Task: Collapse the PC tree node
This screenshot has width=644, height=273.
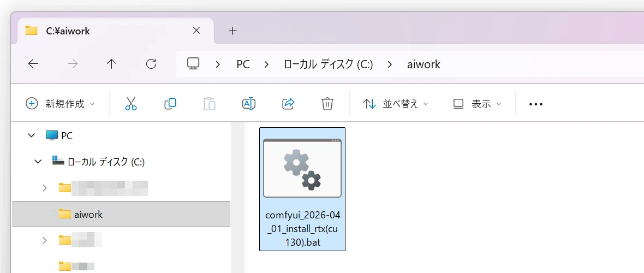Action: [31, 135]
